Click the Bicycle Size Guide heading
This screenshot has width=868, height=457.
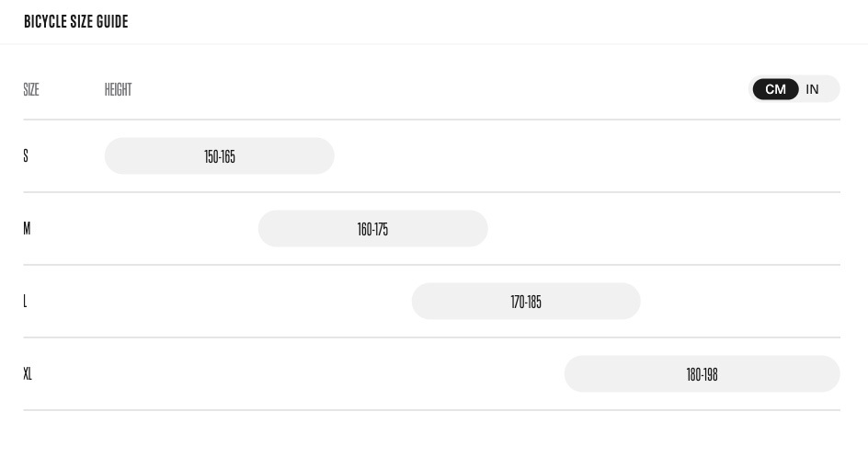pos(76,21)
